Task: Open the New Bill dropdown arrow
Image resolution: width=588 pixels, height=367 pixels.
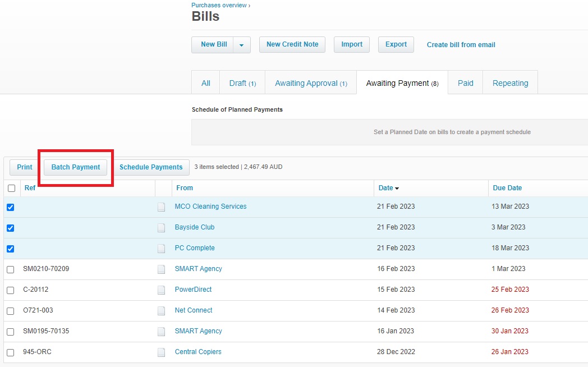Action: (241, 44)
